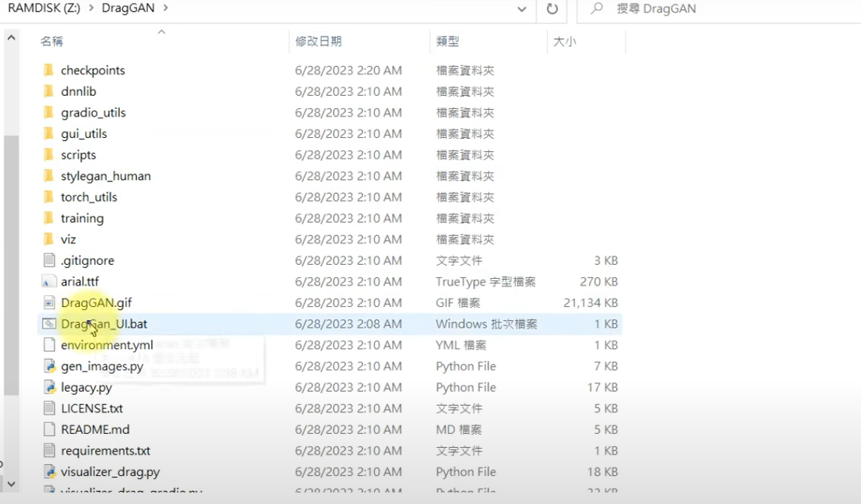Viewport: 861px width, 504px height.
Task: Click the 6/28/2023 2:08 AM date cell
Action: (348, 324)
